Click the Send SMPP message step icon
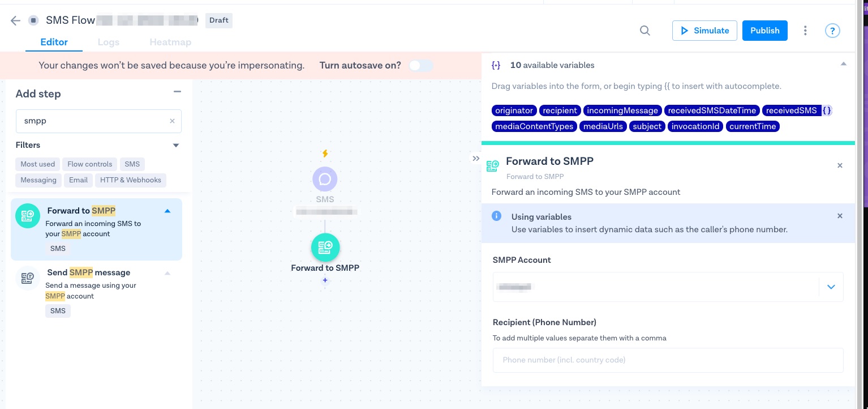Screen dimensions: 868x409 (27, 278)
